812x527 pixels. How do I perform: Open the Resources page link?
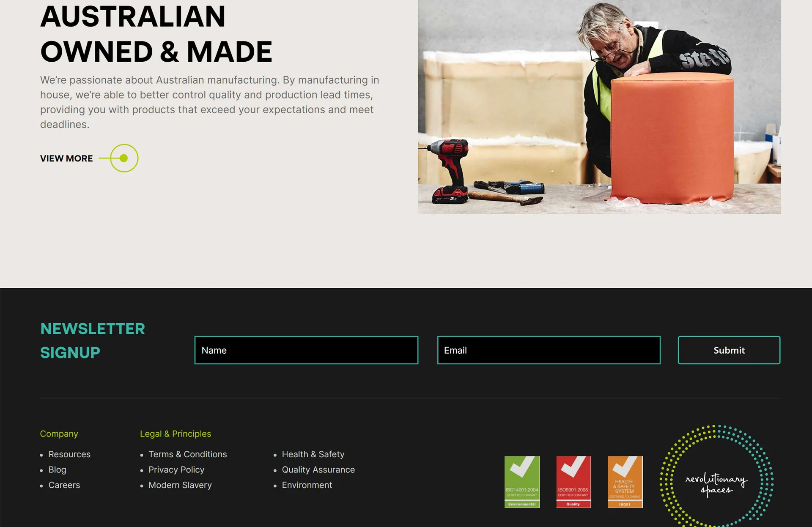click(69, 454)
